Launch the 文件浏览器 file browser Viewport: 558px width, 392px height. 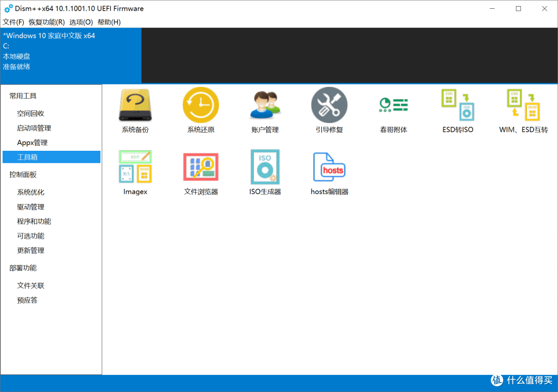click(200, 167)
